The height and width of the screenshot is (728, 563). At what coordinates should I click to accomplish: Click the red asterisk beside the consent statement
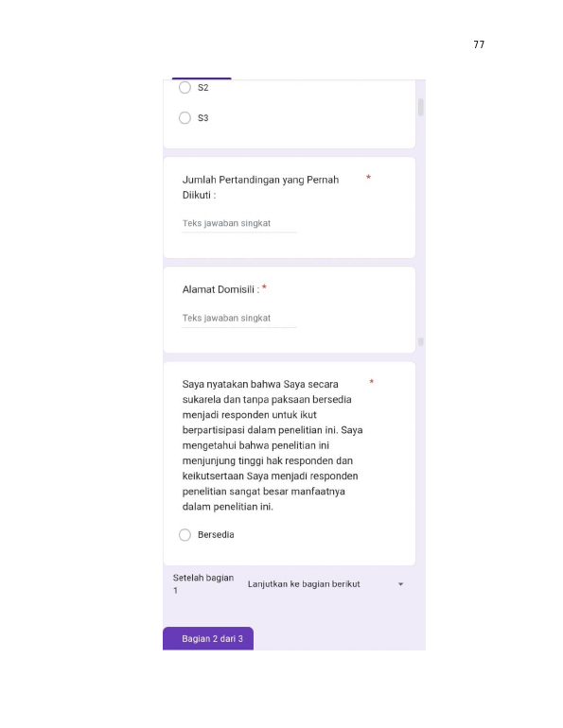(372, 382)
